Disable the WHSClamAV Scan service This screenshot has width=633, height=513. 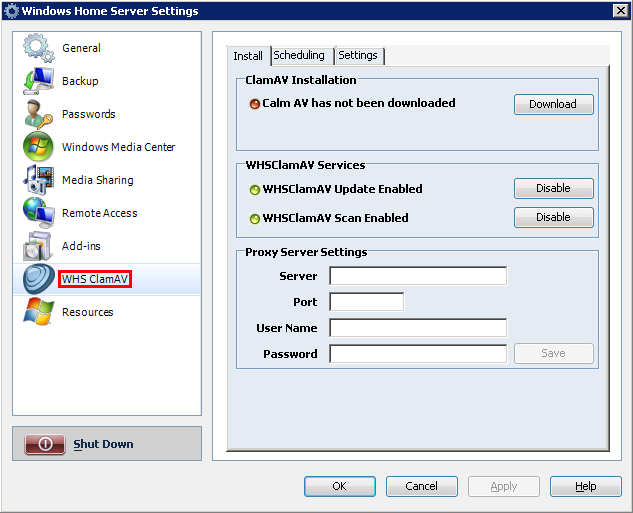tap(553, 218)
